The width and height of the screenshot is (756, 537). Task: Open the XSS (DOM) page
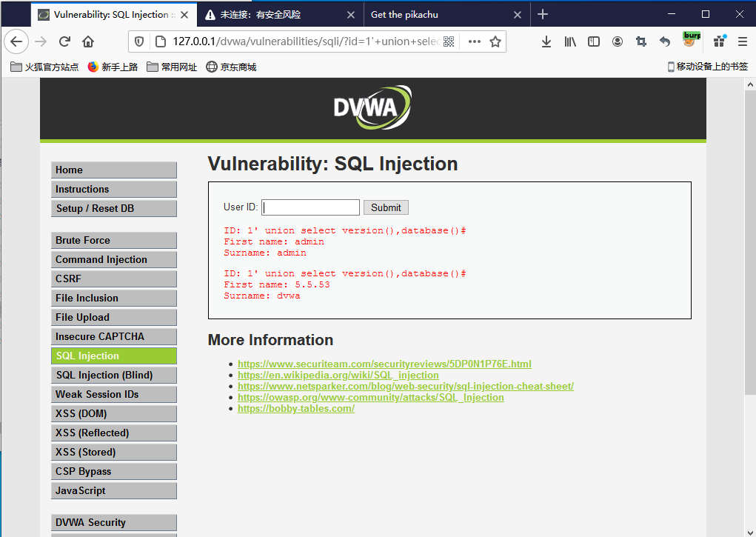pos(114,413)
